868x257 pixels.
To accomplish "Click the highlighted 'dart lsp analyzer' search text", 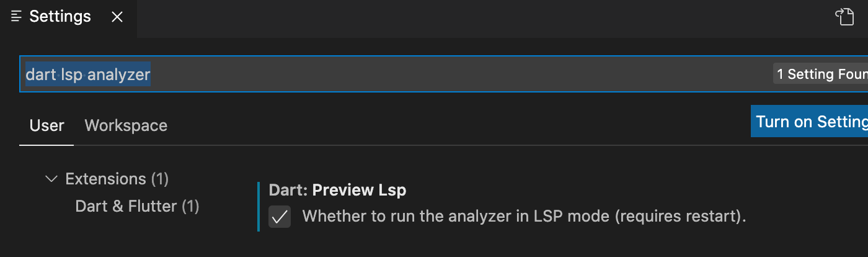I will [87, 74].
